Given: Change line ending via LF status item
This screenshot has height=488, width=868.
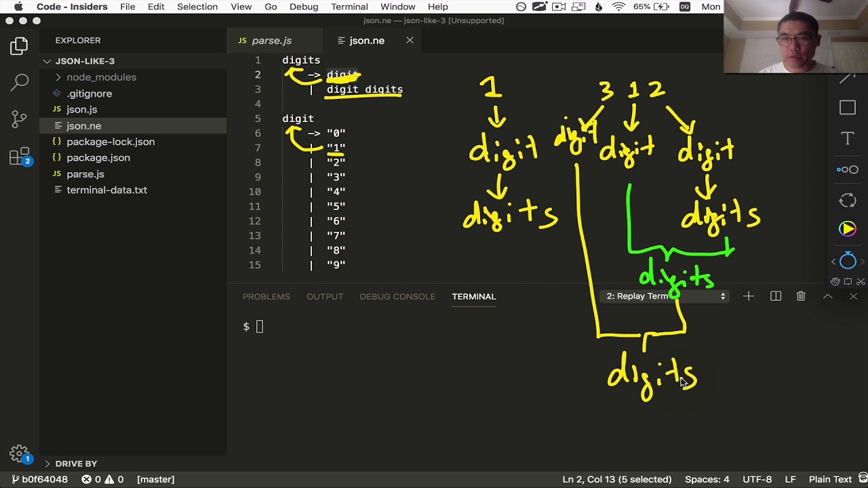Looking at the screenshot, I should [790, 479].
